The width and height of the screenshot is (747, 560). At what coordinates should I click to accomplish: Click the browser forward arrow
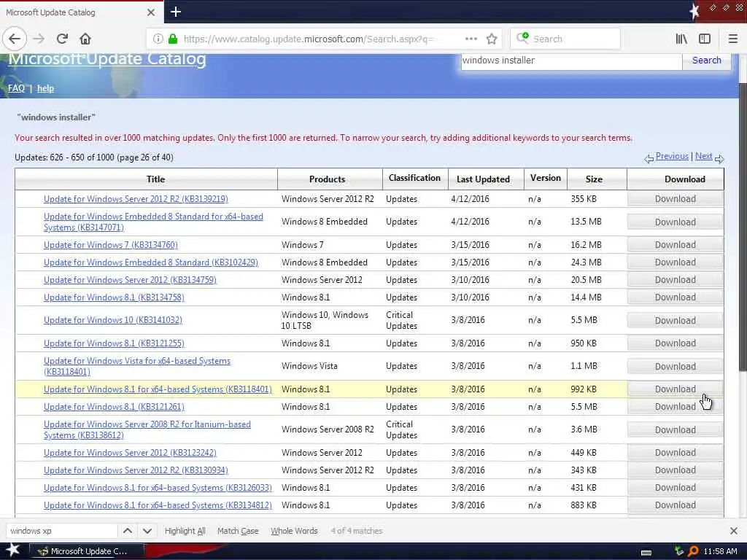coord(39,39)
